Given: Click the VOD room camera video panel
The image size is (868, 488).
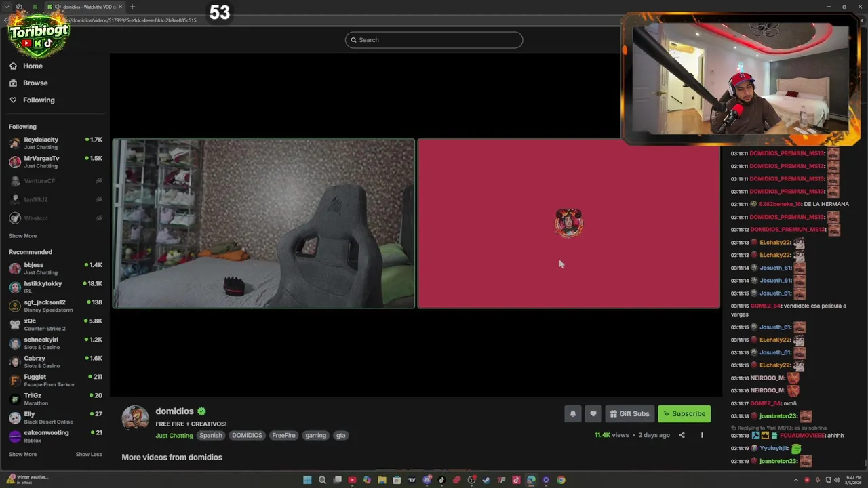Looking at the screenshot, I should click(264, 224).
